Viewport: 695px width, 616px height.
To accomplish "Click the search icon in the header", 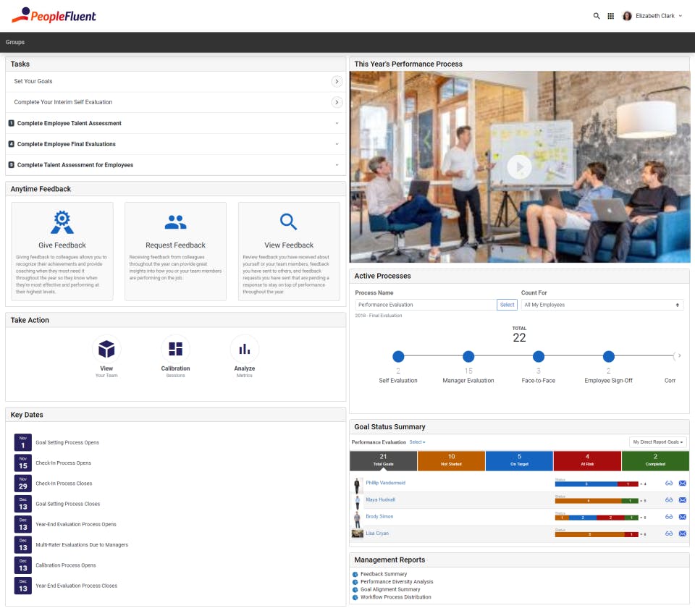I will coord(597,15).
